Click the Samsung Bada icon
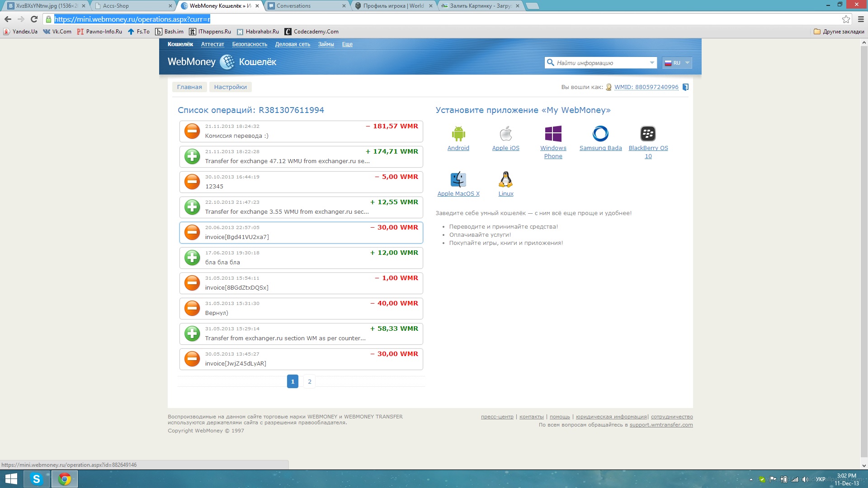Viewport: 868px width, 488px height. [x=600, y=134]
